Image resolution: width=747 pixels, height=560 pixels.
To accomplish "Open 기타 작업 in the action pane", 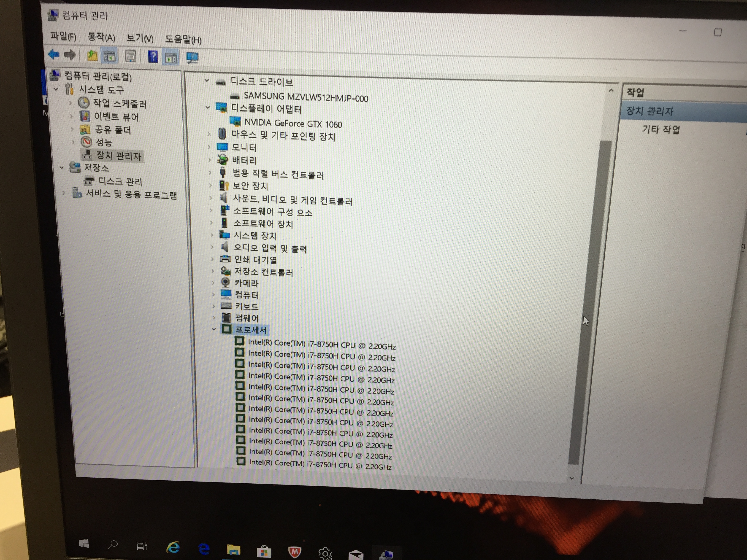I will pos(661,129).
